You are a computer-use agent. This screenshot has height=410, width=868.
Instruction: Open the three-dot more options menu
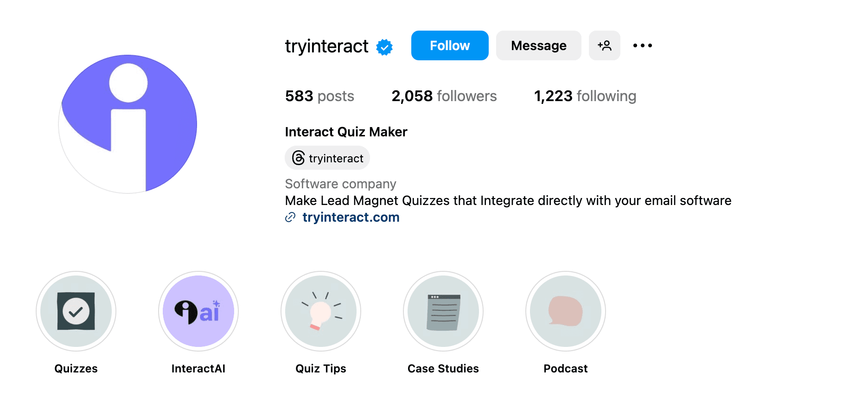click(x=642, y=45)
